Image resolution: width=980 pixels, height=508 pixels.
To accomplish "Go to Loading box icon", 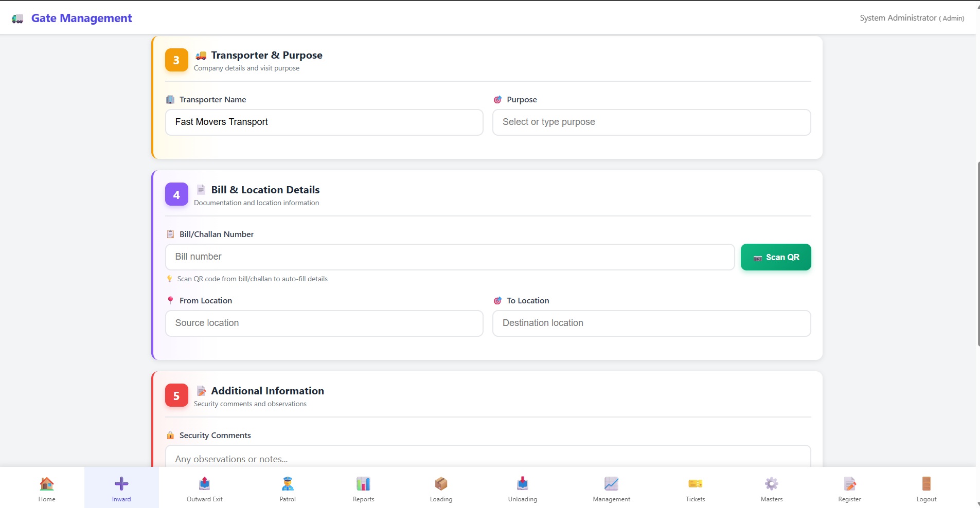I will point(441,484).
